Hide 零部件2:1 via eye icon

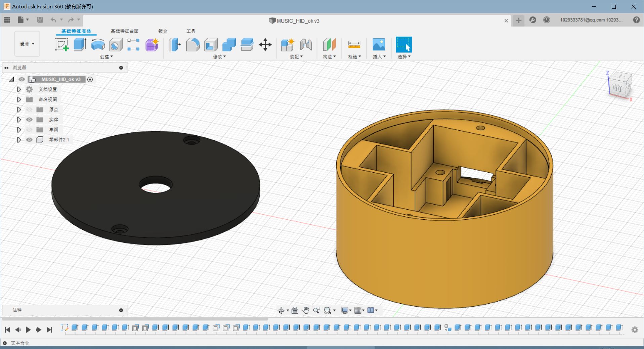[x=29, y=140]
